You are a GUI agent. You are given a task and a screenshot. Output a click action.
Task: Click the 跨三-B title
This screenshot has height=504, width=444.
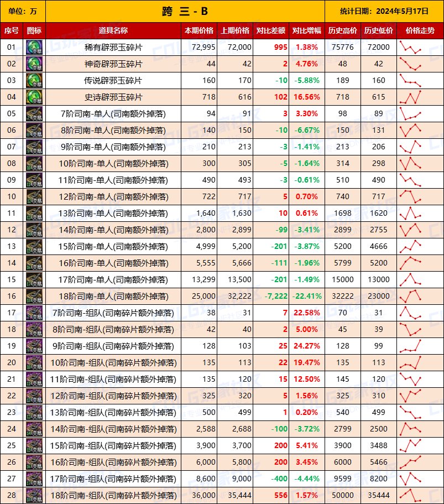click(185, 12)
